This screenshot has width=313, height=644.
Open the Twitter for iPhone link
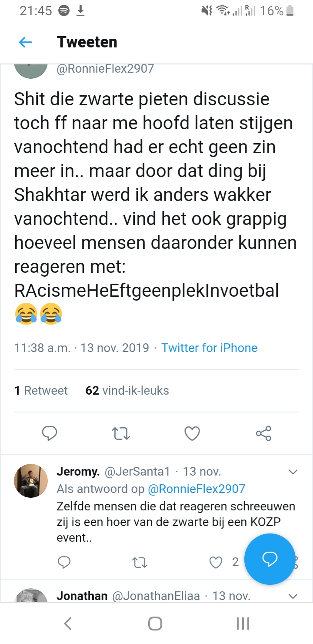(x=209, y=348)
